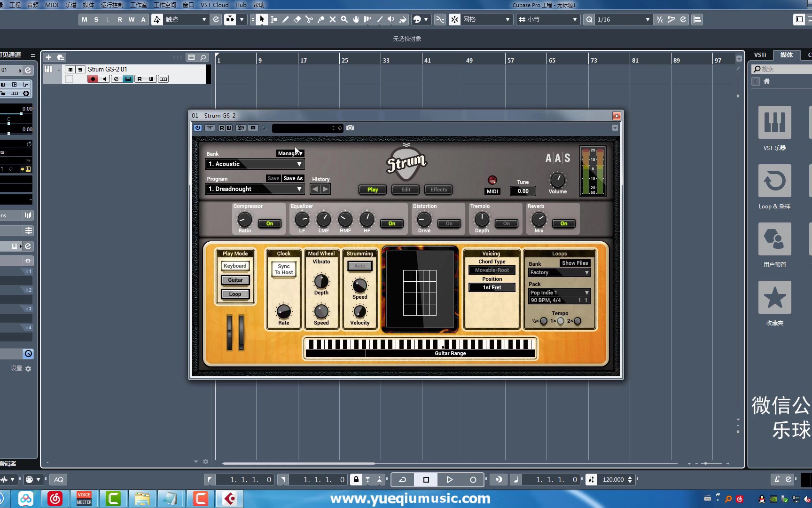Open the Loop & samples media tile
This screenshot has width=812, height=508.
774,181
